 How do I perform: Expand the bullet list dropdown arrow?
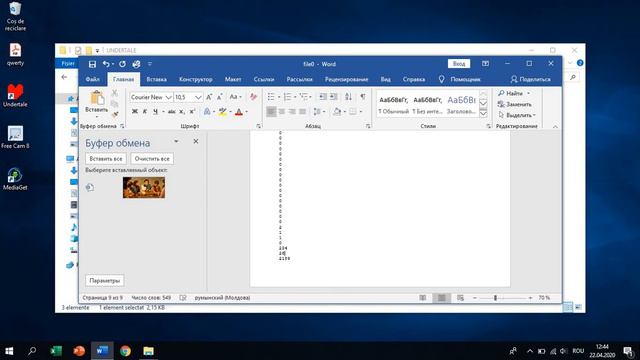point(279,97)
